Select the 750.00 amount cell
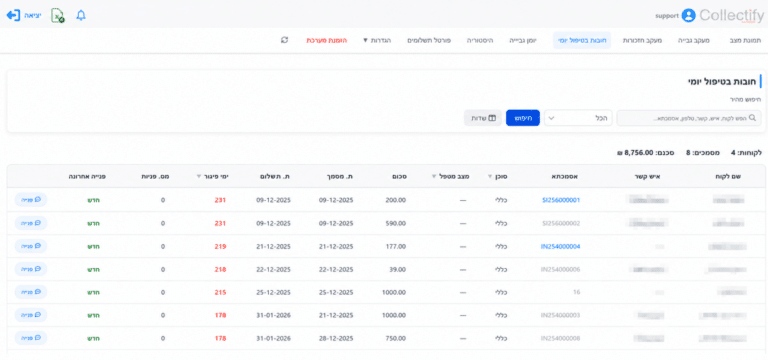This screenshot has height=360, width=768. coord(395,338)
